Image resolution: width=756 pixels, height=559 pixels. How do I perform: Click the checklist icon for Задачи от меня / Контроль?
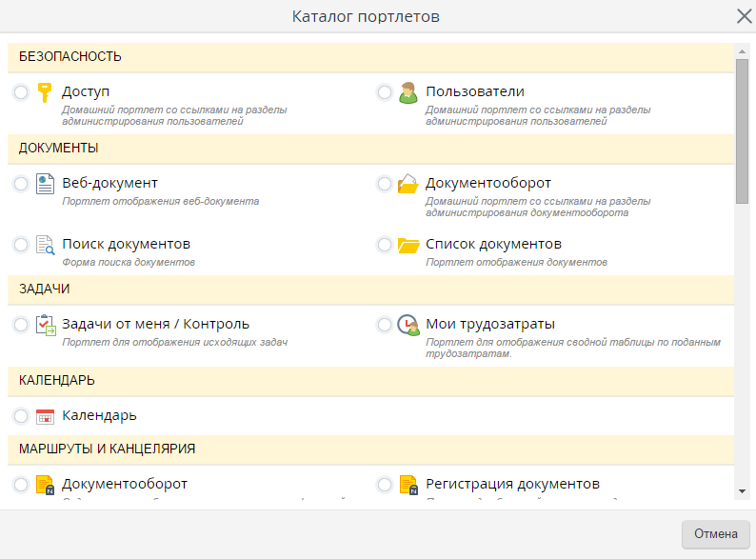coord(45,325)
